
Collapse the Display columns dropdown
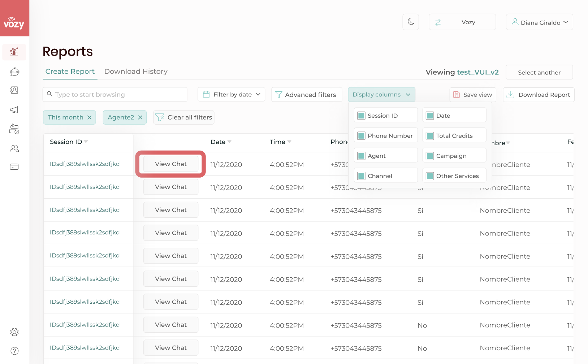pyautogui.click(x=381, y=95)
